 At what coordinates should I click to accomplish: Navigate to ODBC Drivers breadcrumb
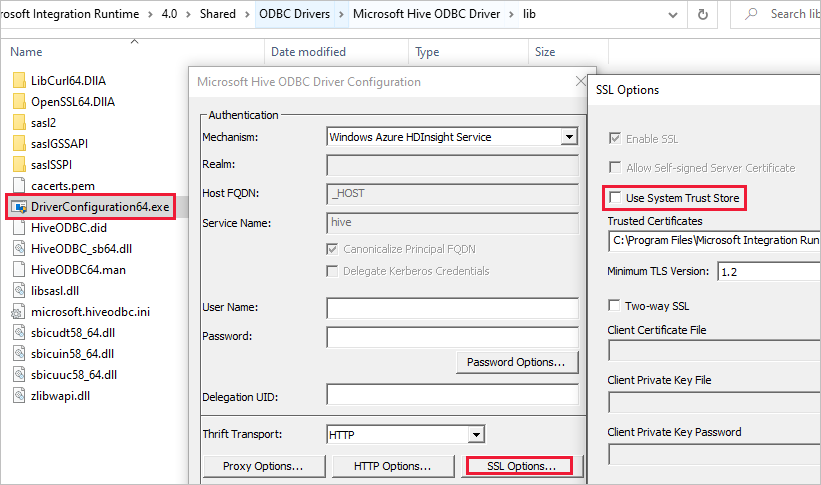(x=295, y=14)
